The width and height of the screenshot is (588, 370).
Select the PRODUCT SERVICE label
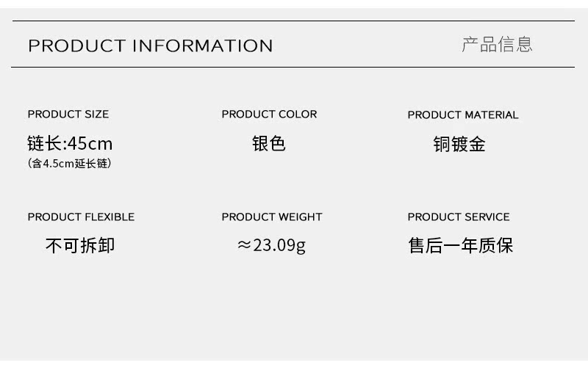459,217
